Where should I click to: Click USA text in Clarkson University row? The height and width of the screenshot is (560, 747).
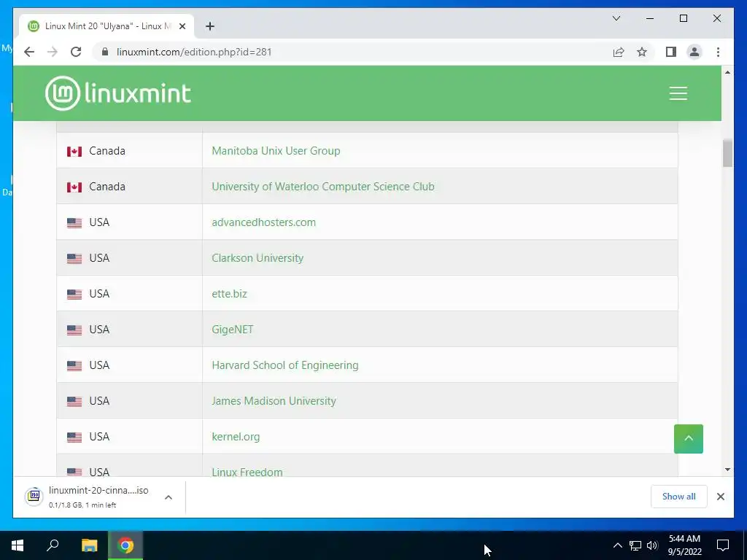pos(99,258)
